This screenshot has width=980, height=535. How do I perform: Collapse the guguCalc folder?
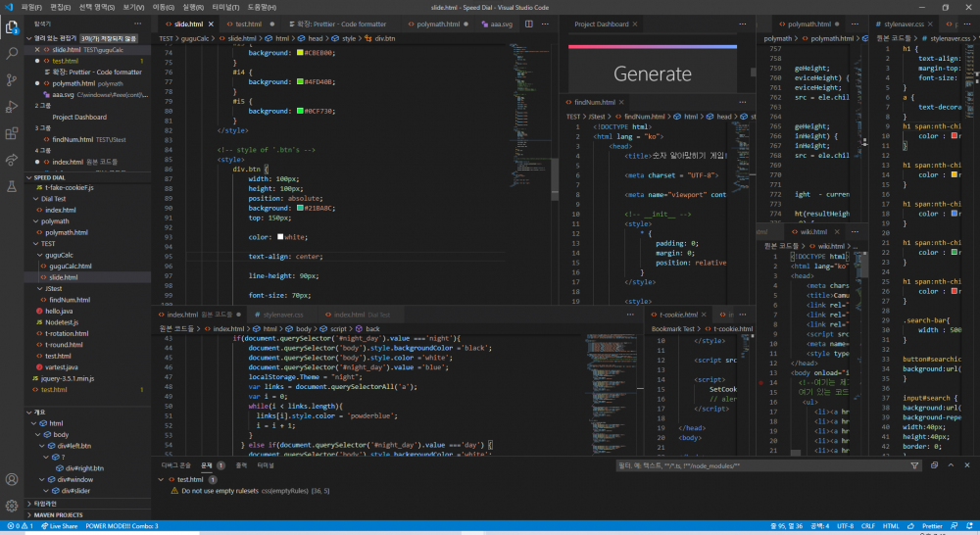pyautogui.click(x=40, y=255)
